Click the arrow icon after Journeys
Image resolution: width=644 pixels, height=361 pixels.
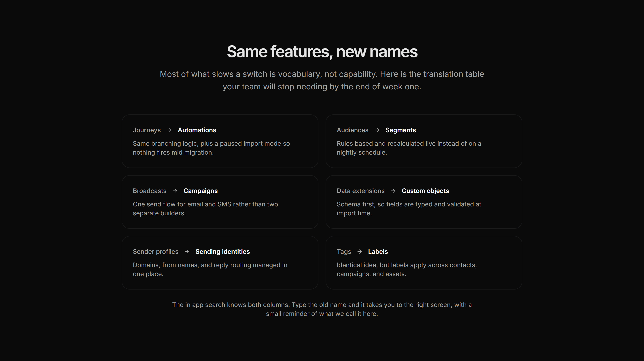pyautogui.click(x=169, y=130)
